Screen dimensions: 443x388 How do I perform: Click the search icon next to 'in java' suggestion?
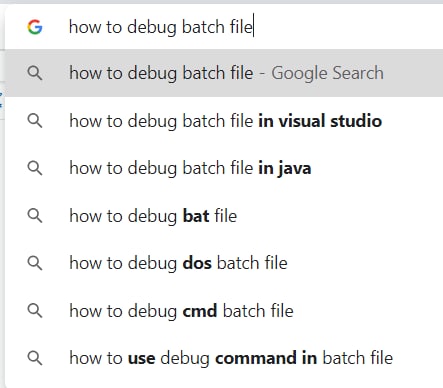pyautogui.click(x=35, y=168)
